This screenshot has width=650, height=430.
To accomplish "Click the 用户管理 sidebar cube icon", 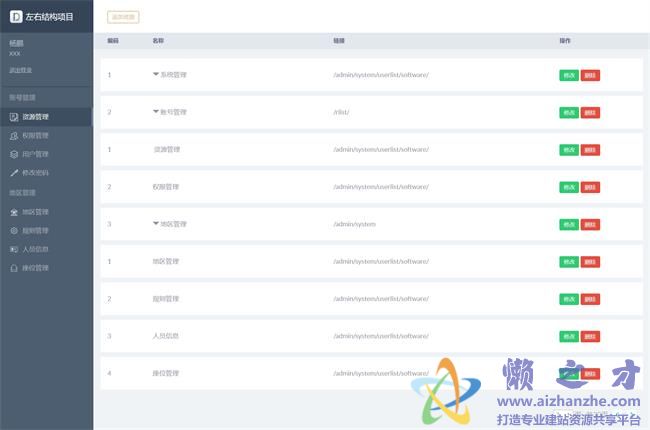I will [x=14, y=154].
